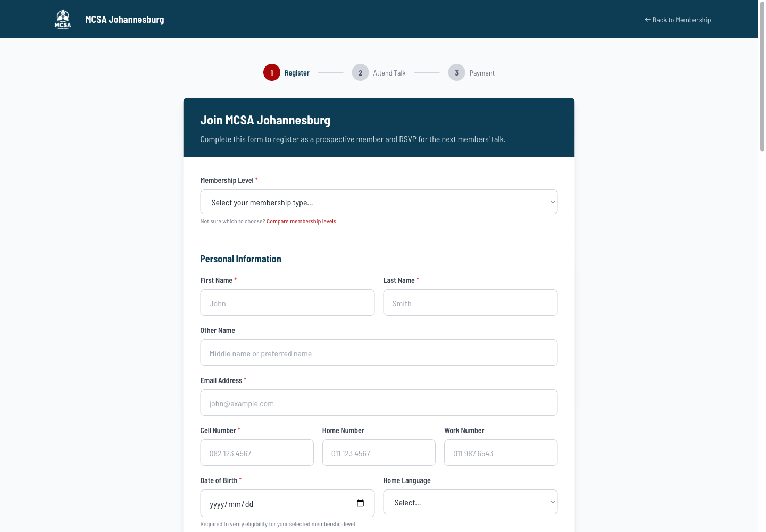Viewport: 766px width, 532px height.
Task: Click the Payment step label
Action: [482, 73]
